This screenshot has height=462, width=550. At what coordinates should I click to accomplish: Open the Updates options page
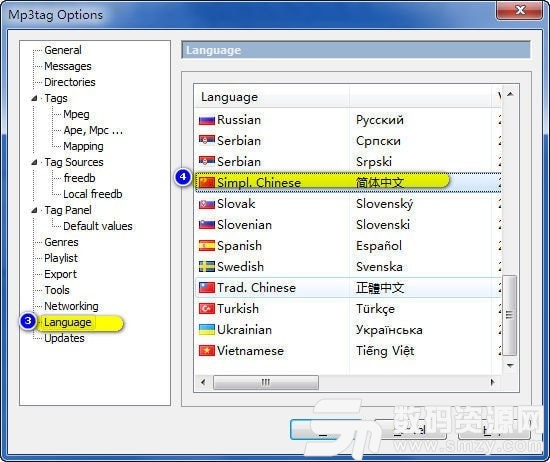pos(64,339)
